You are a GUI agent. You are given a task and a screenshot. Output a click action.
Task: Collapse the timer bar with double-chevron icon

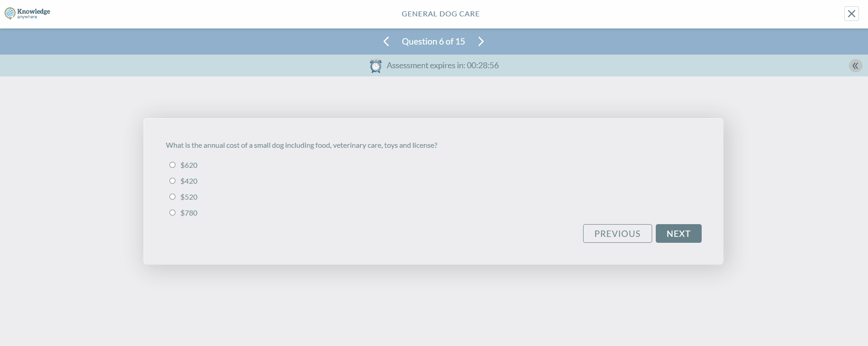[855, 66]
